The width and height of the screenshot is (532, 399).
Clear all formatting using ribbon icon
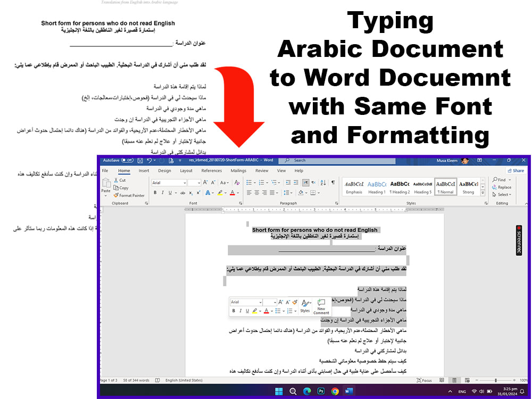(x=237, y=182)
